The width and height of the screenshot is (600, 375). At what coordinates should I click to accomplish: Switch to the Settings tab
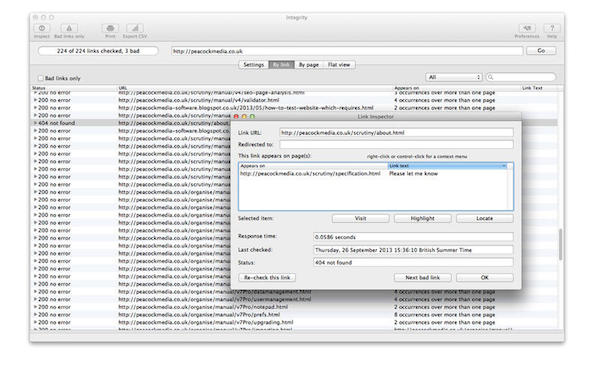(254, 65)
